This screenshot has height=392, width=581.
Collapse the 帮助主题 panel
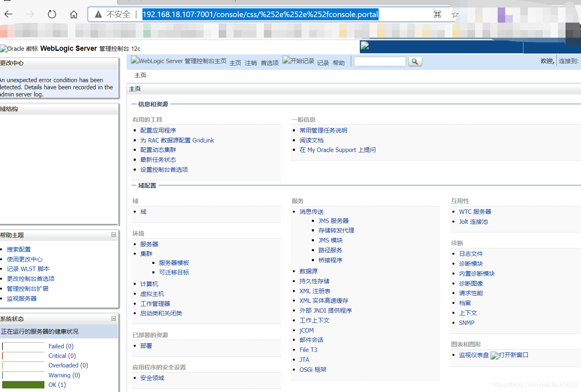pos(114,235)
